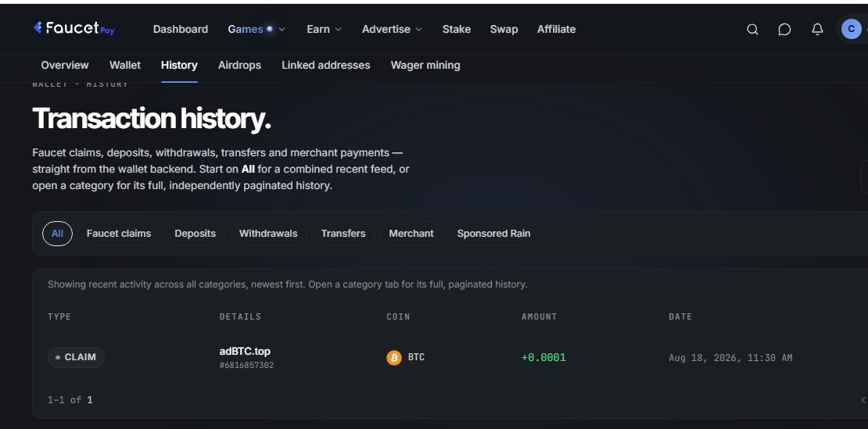Click the 1-1 of 1 pagination text
Image resolution: width=868 pixels, height=429 pixels.
click(x=70, y=400)
